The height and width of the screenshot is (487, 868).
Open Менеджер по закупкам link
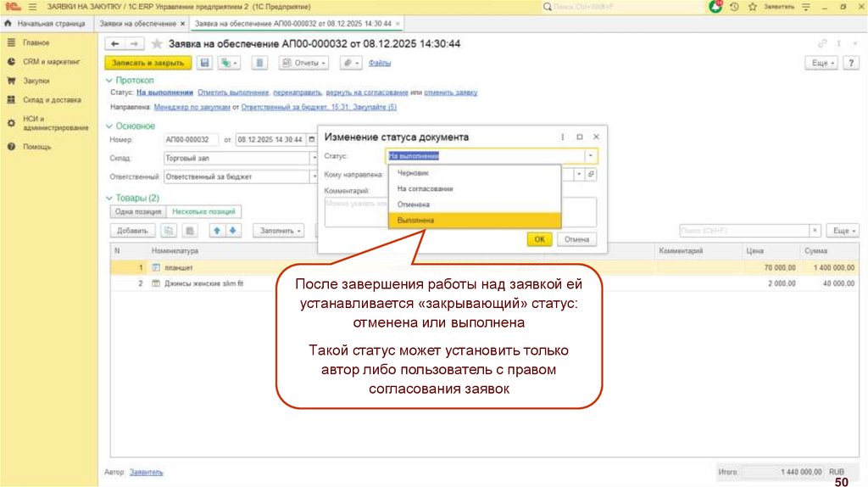[x=192, y=107]
